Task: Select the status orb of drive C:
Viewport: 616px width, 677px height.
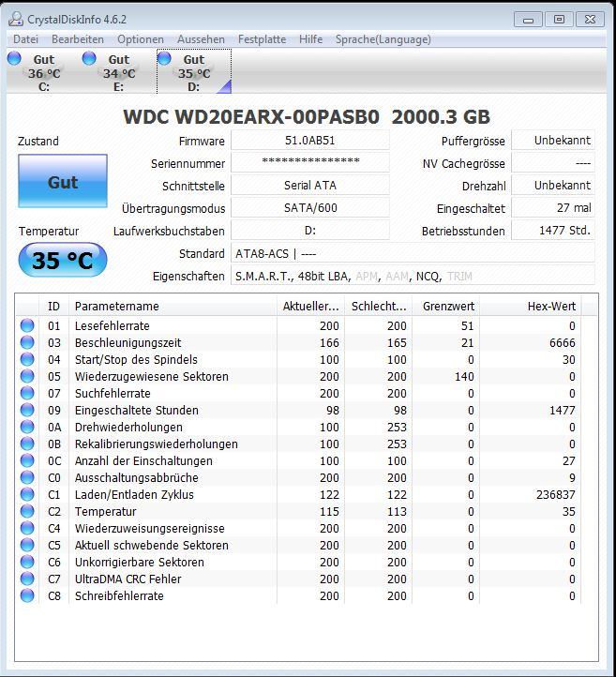Action: (x=14, y=58)
